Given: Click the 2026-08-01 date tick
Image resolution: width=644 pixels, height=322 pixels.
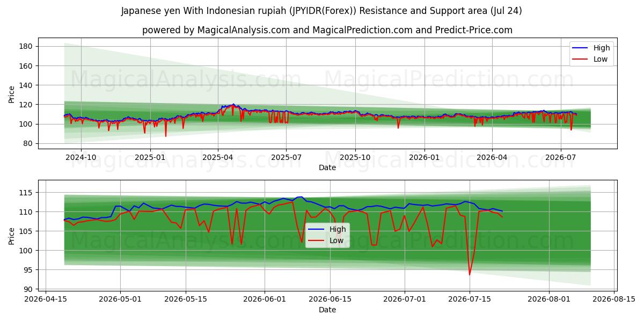Looking at the screenshot, I should [x=549, y=299].
